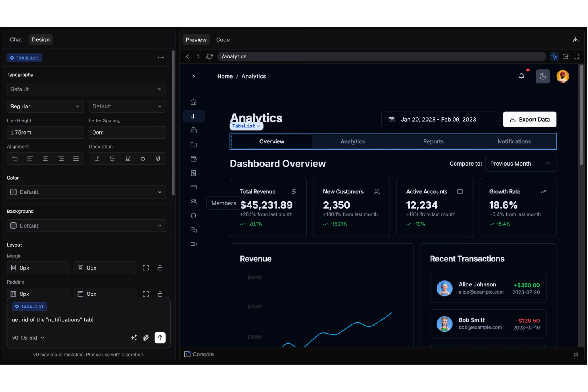Open the Background Default dropdown
Viewport: 588px width, 392px height.
point(86,226)
